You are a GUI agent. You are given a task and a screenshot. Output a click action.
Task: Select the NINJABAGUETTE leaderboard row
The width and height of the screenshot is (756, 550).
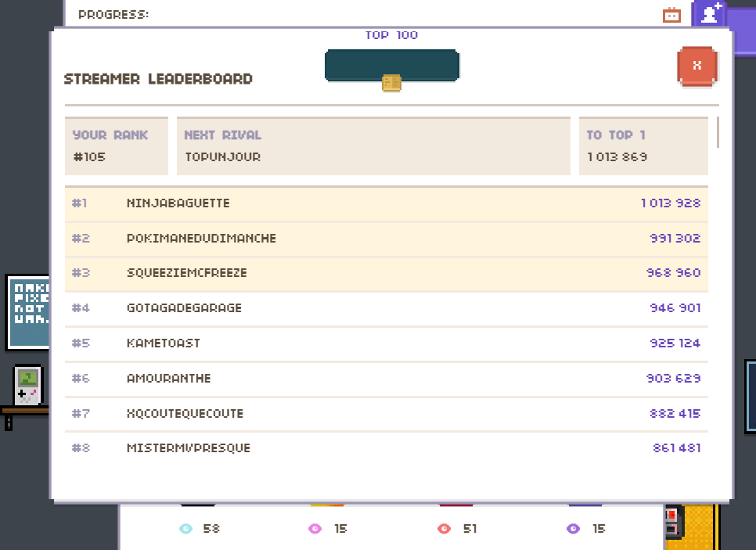coord(387,203)
